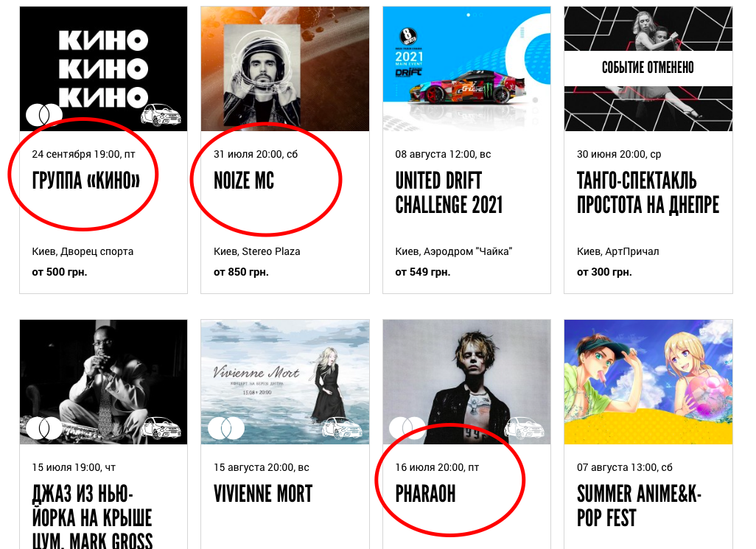The width and height of the screenshot is (756, 549).
Task: Open Summer Anime&K-Pop Fest event
Action: click(639, 506)
